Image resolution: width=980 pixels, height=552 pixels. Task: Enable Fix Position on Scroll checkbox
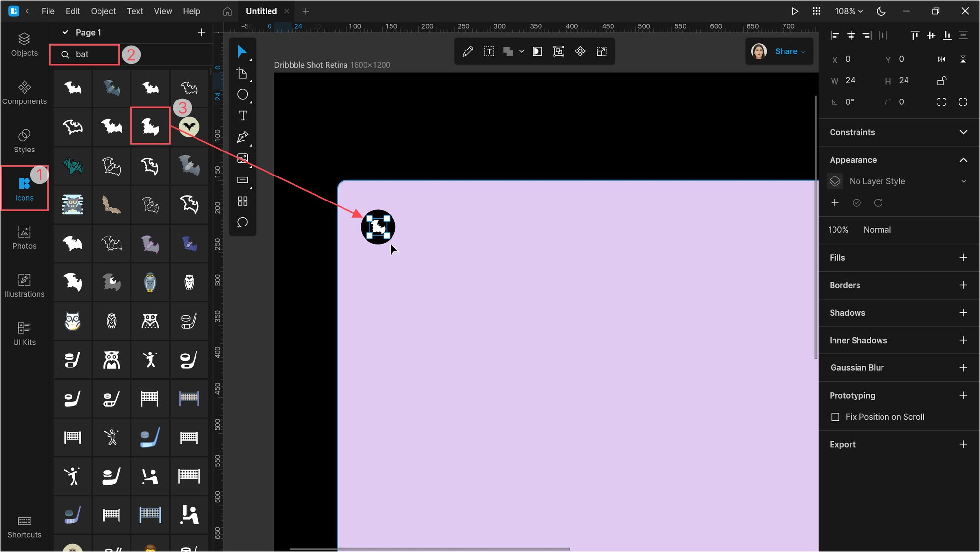(834, 416)
